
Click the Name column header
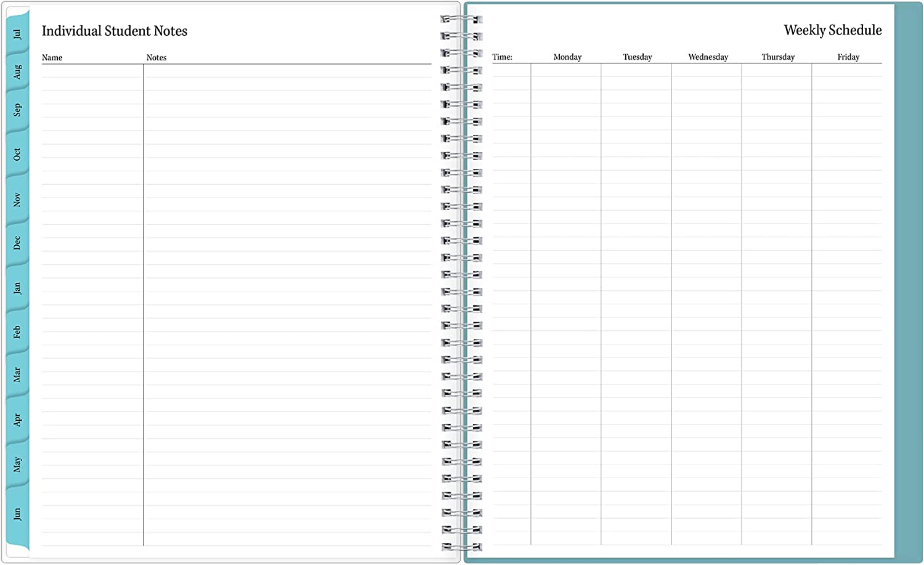pos(52,57)
